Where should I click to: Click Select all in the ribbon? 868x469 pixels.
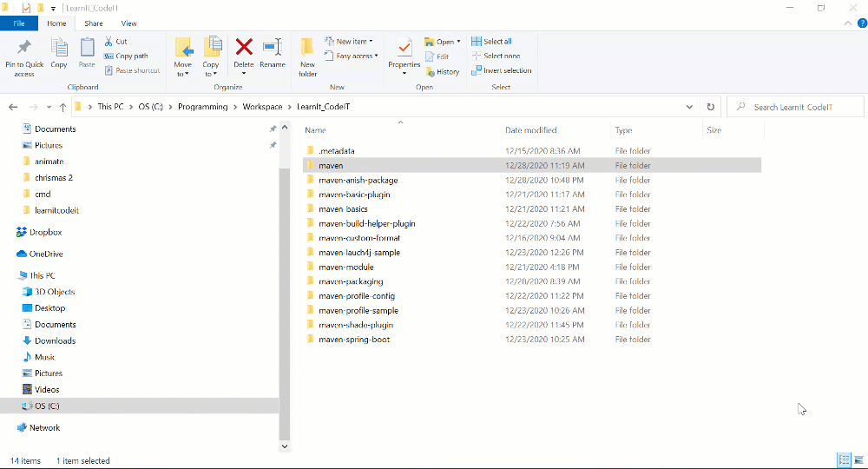click(x=491, y=42)
